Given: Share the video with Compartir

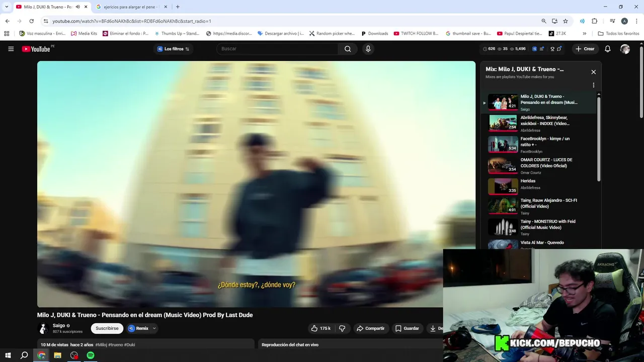Looking at the screenshot, I should click(370, 328).
